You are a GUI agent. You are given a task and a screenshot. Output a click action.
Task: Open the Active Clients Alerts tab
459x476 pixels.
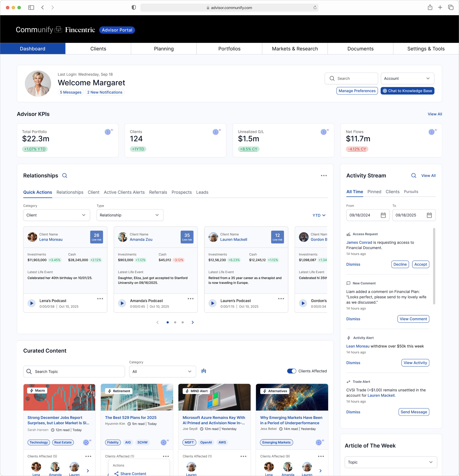coord(124,192)
